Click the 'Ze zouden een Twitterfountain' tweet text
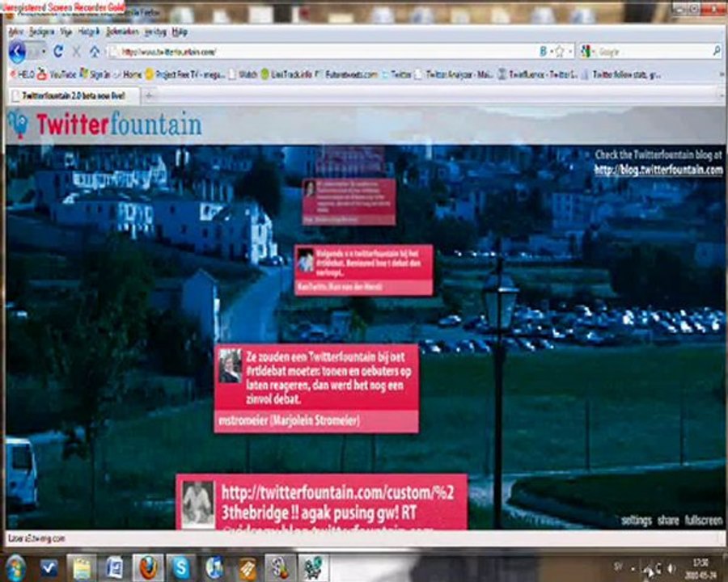The width and height of the screenshot is (728, 582). pos(328,377)
